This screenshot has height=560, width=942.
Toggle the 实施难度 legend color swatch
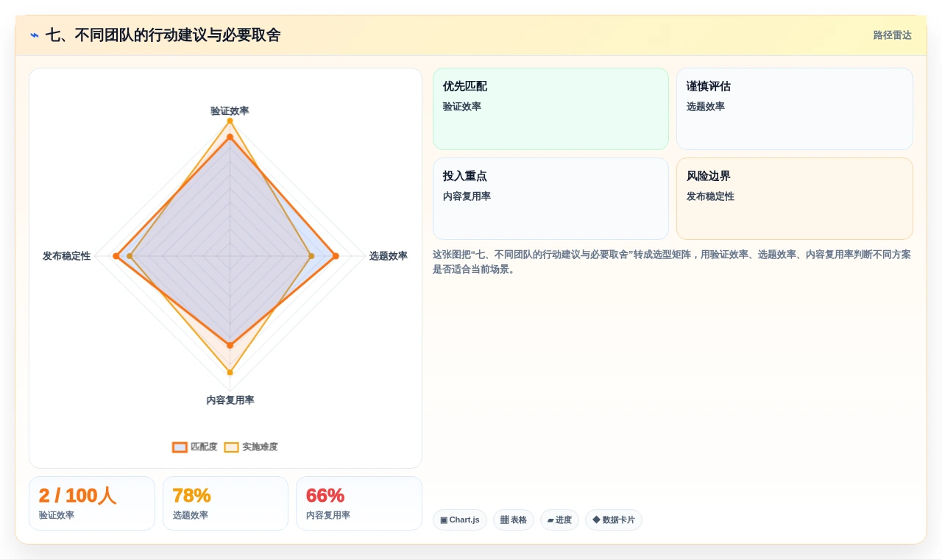pyautogui.click(x=231, y=447)
